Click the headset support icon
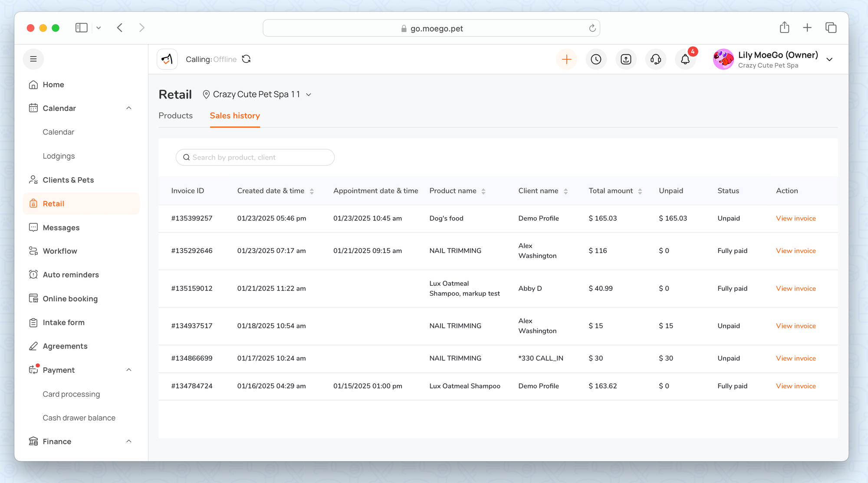Screen dimensions: 868x483 pyautogui.click(x=655, y=59)
